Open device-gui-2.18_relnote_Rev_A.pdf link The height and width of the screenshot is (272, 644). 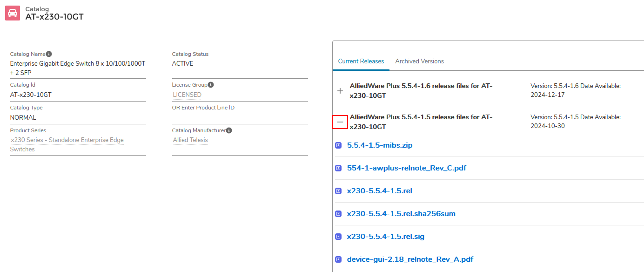(x=410, y=259)
